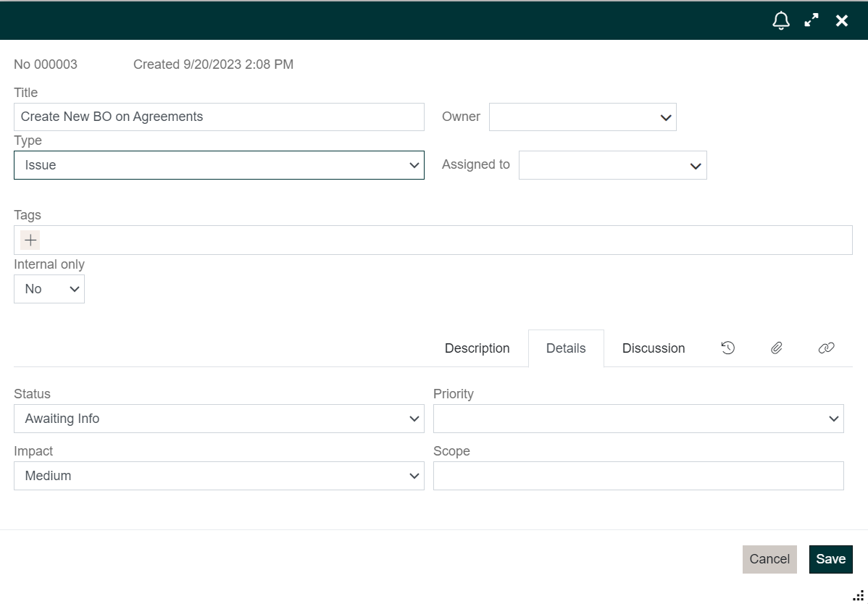Screen dimensions: 868x604
Task: Open the links chain icon tab
Action: point(826,348)
